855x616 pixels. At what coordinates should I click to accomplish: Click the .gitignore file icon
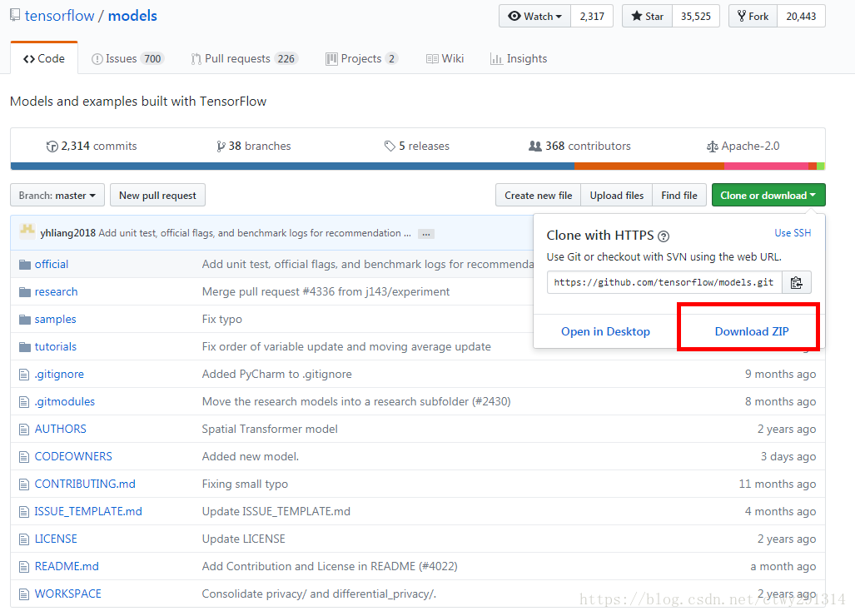pos(24,375)
